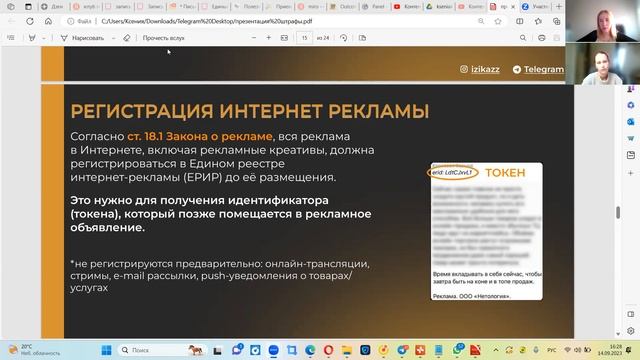Enable split screen view in Edge
The height and width of the screenshot is (360, 640).
[x=520, y=21]
